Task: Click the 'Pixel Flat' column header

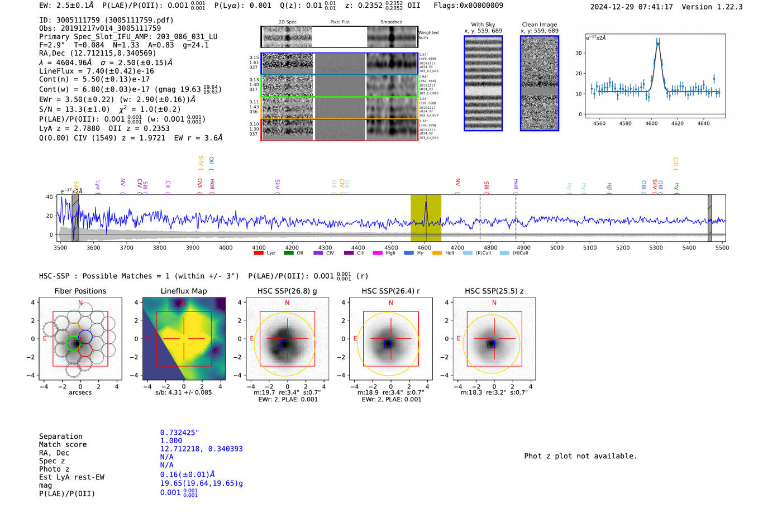Action: [x=340, y=22]
